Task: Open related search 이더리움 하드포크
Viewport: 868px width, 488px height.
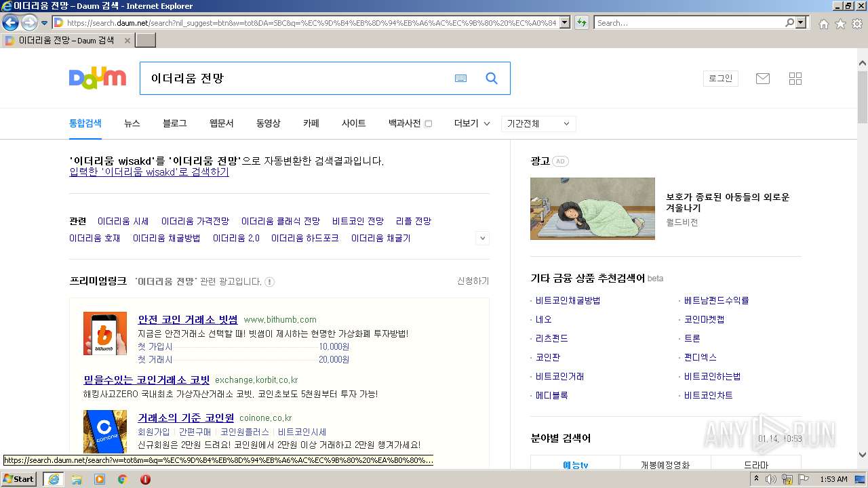Action: pos(305,239)
